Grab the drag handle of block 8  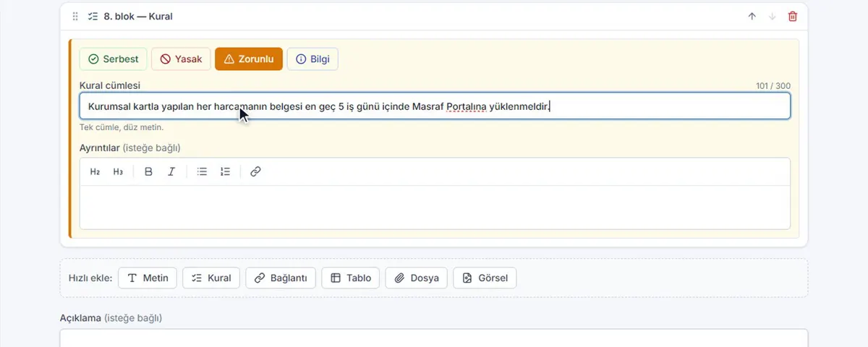(75, 16)
